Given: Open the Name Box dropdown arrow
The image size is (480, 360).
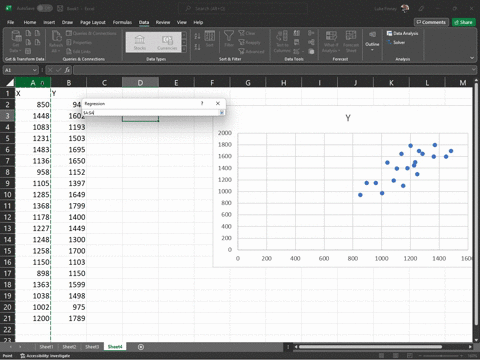Looking at the screenshot, I should coord(34,70).
